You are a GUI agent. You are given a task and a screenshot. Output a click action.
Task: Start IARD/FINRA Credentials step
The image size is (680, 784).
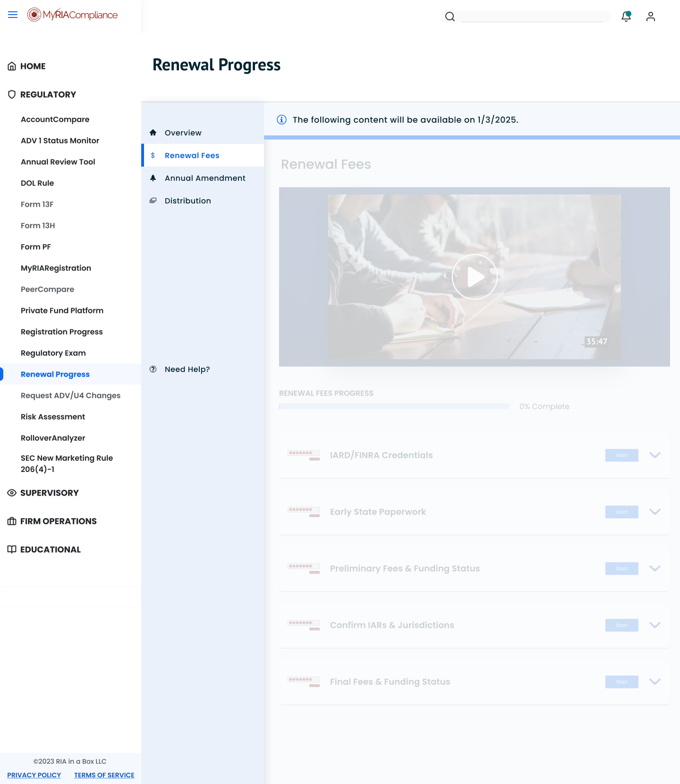622,455
